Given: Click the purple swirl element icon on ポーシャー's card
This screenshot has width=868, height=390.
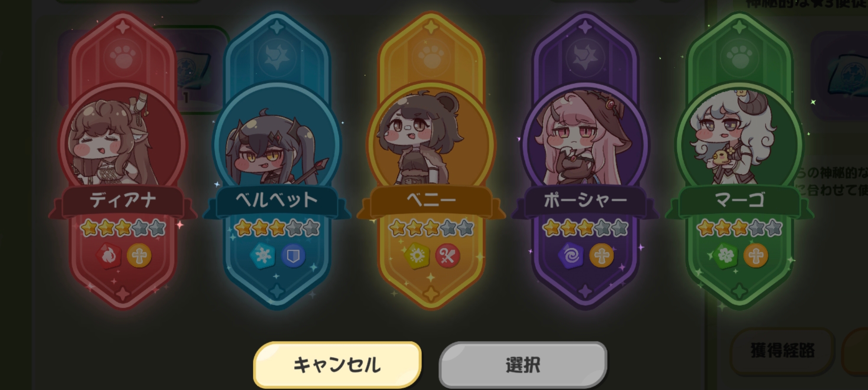Looking at the screenshot, I should coord(571,256).
